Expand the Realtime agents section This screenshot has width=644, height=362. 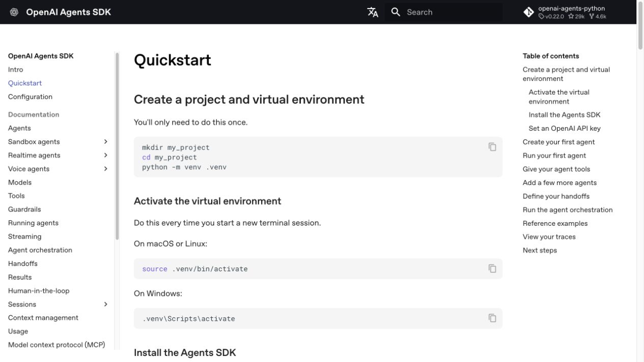coord(105,155)
